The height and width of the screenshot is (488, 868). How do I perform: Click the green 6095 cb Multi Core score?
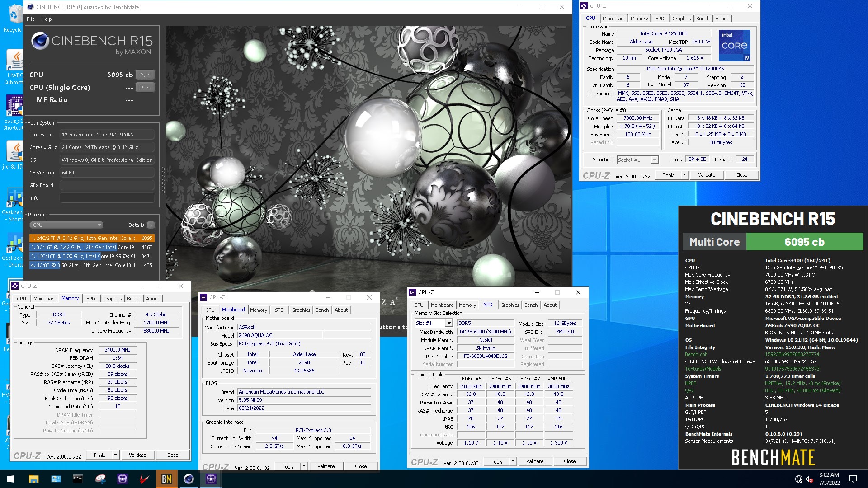[x=804, y=242]
